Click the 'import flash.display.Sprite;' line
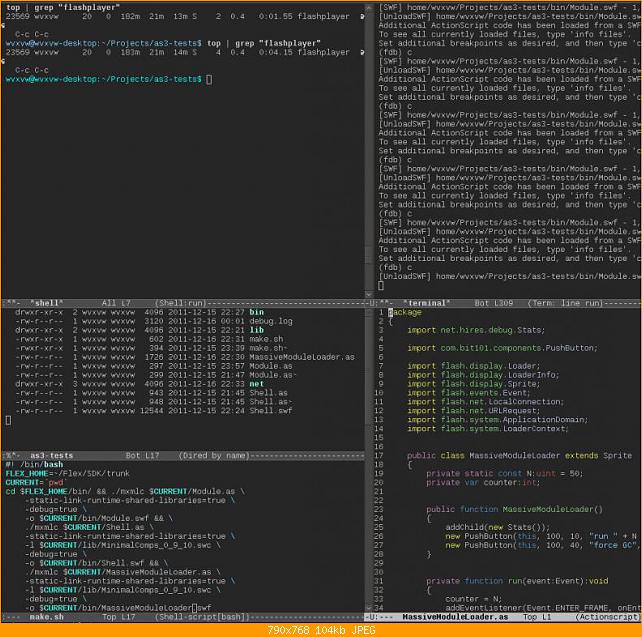The height and width of the screenshot is (637, 642). point(473,384)
